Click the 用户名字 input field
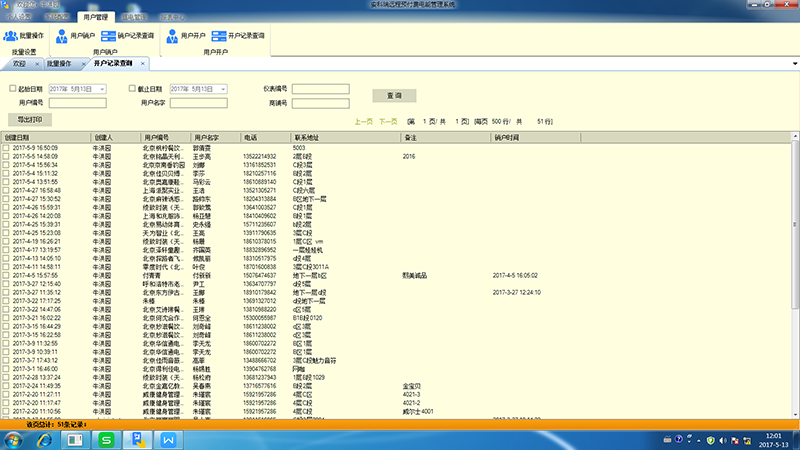This screenshot has width=800, height=450. coord(198,103)
